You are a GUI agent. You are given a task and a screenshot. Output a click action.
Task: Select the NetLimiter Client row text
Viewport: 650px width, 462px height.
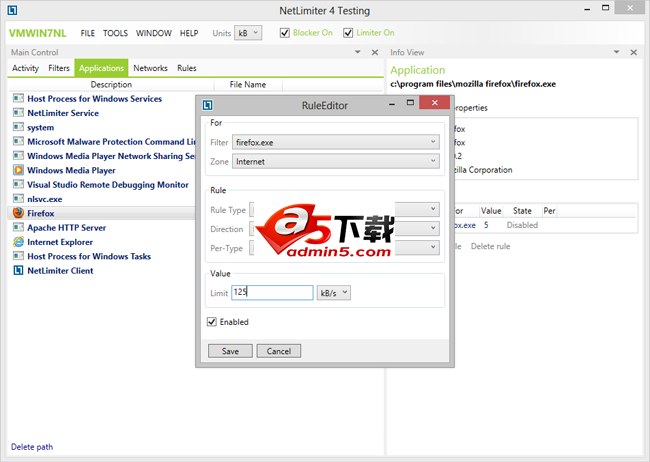[x=60, y=270]
